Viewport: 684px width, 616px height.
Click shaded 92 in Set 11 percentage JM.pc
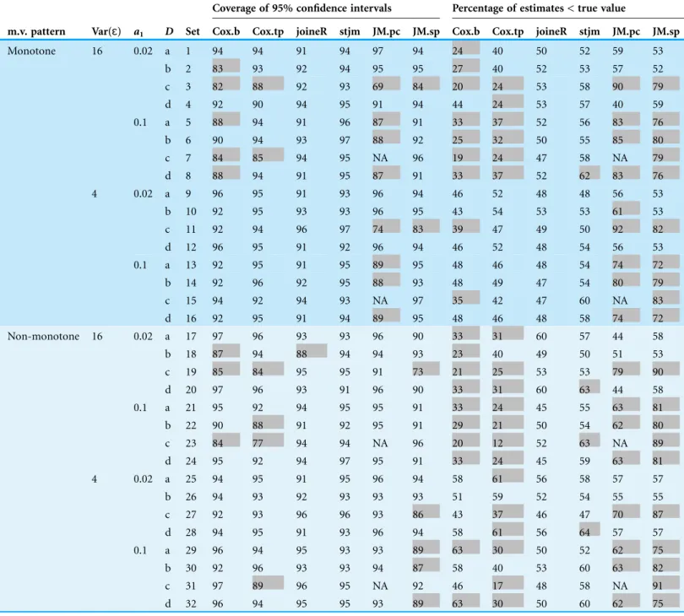click(626, 227)
